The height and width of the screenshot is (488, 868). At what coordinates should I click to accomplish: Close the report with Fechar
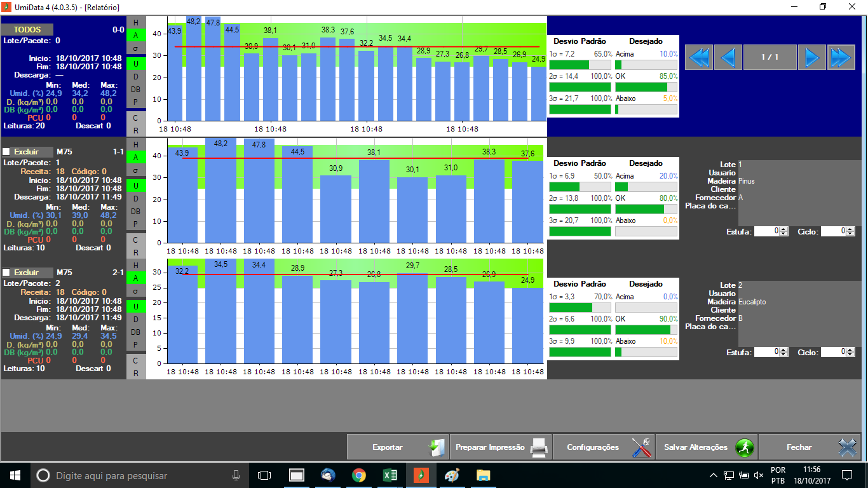(810, 447)
